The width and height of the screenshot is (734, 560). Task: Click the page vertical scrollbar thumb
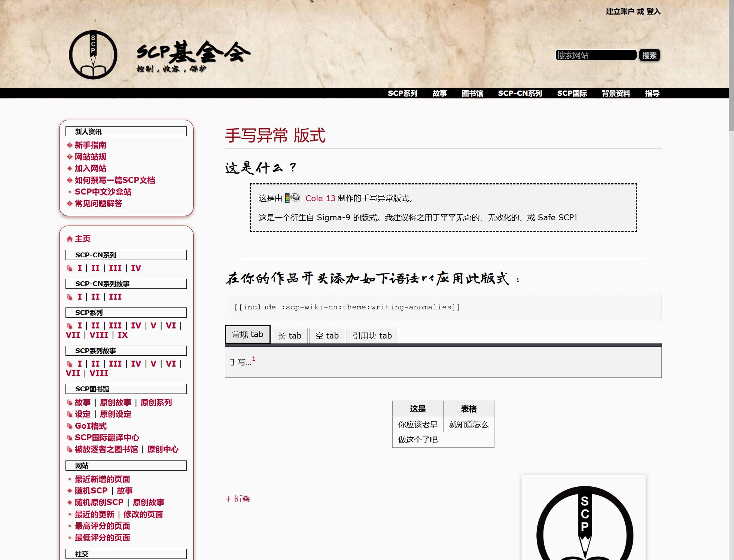pos(731,65)
